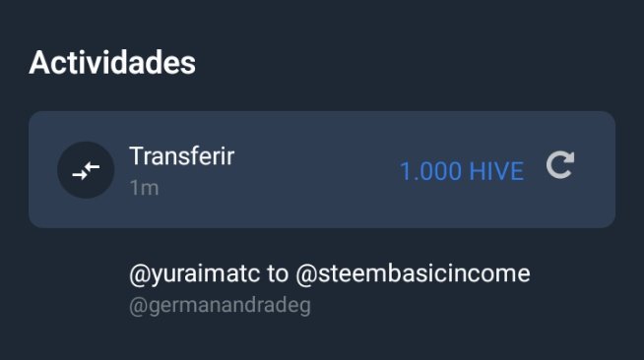This screenshot has width=644, height=360.
Task: Click the 1.000 HIVE amount
Action: point(462,171)
